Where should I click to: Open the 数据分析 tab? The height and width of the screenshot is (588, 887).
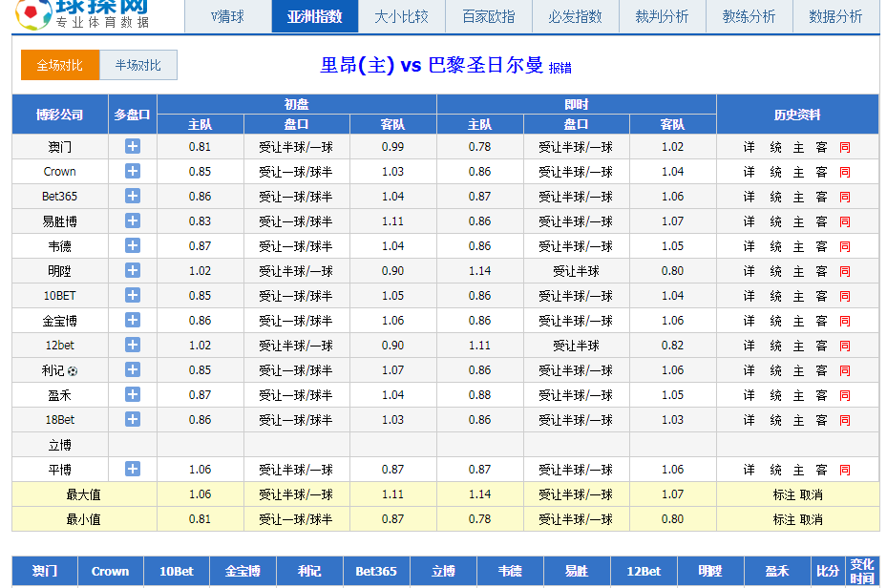(x=836, y=16)
